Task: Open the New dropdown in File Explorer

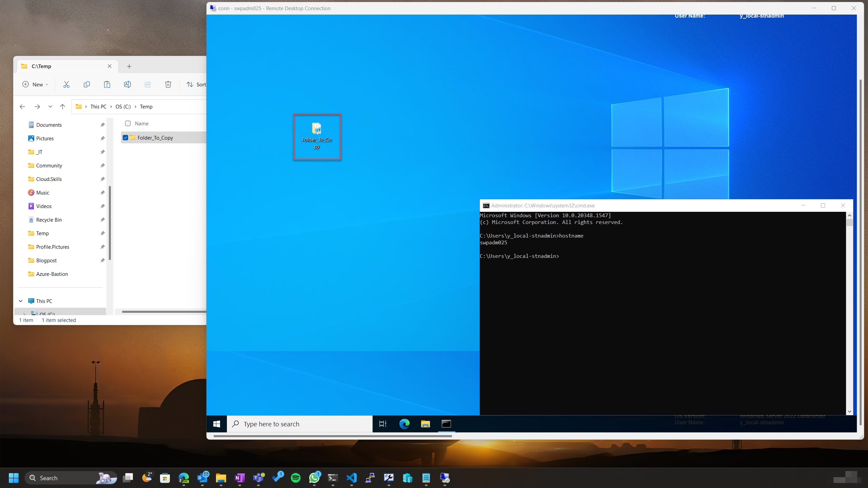Action: tap(35, 84)
